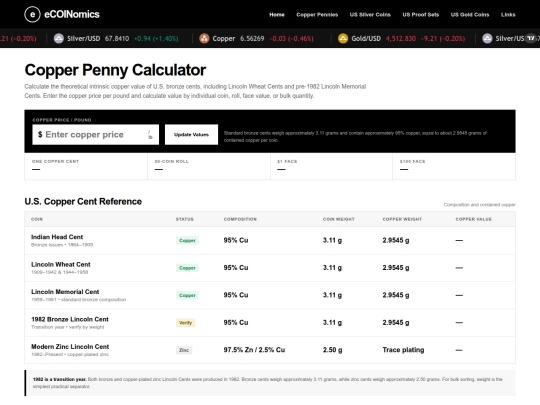Click the Copper ticker coin icon

click(204, 39)
